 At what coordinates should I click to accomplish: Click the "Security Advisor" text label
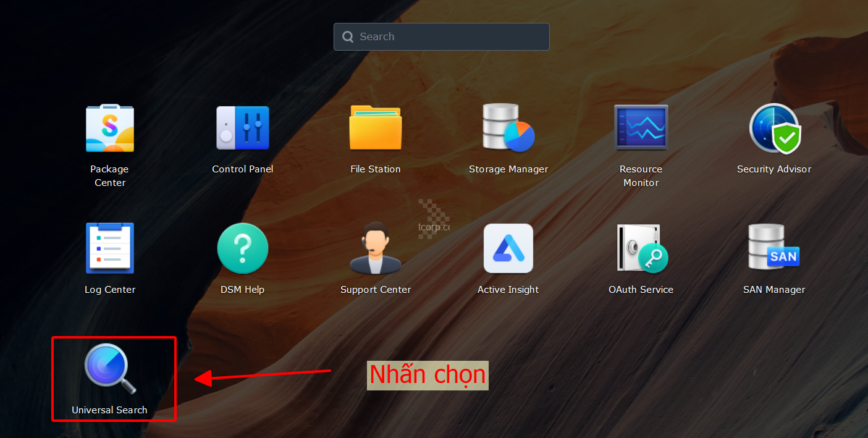(774, 169)
